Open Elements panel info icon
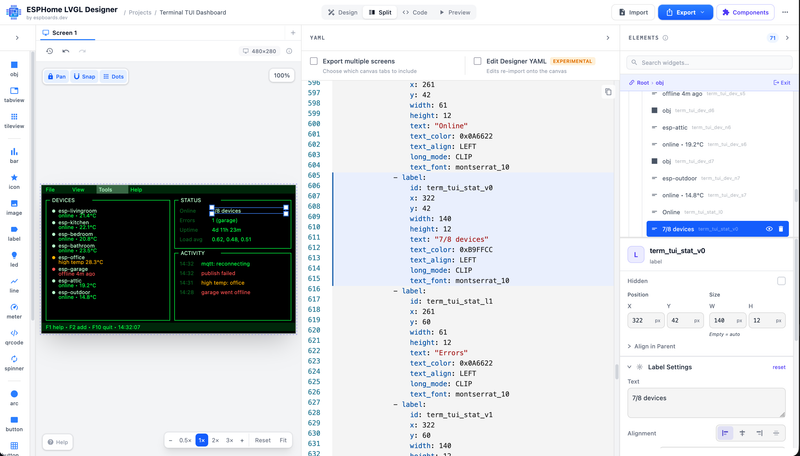Image resolution: width=800 pixels, height=456 pixels. tap(665, 38)
